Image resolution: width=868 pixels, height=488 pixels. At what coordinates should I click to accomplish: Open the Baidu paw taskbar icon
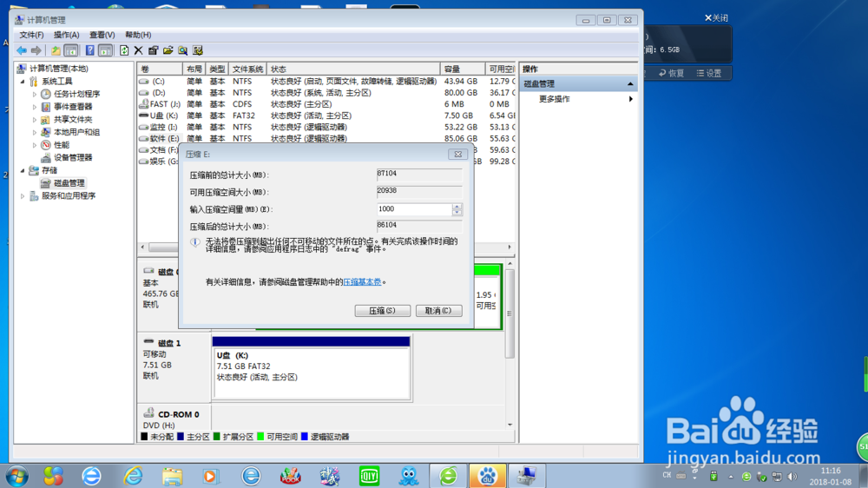click(x=487, y=477)
